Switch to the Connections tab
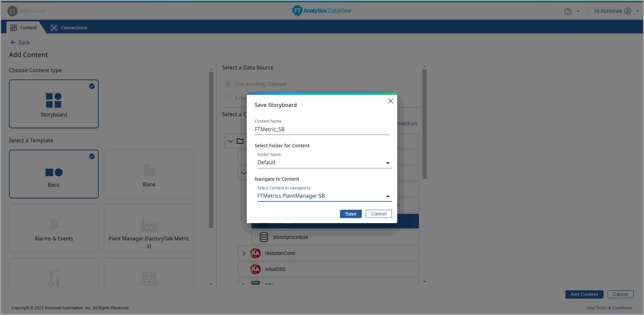 point(69,28)
